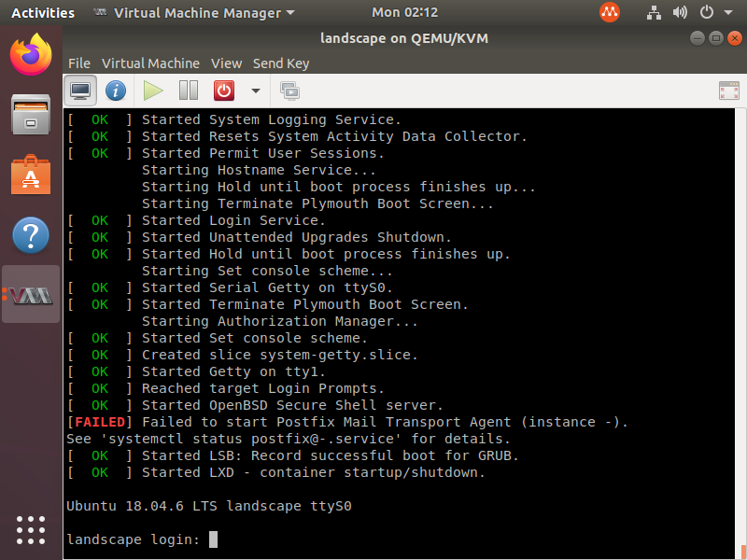Select Virtual Machine Manager dock icon

pyautogui.click(x=31, y=295)
